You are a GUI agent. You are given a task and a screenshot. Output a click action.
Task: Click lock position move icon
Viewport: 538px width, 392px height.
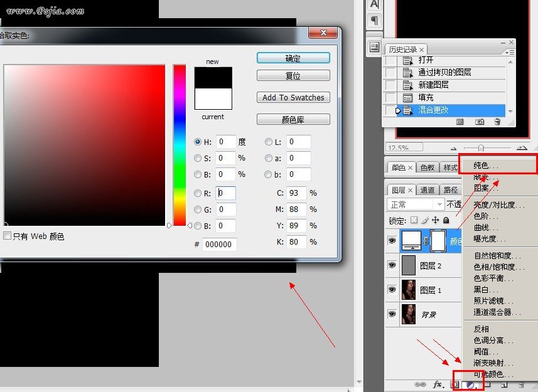[x=435, y=220]
